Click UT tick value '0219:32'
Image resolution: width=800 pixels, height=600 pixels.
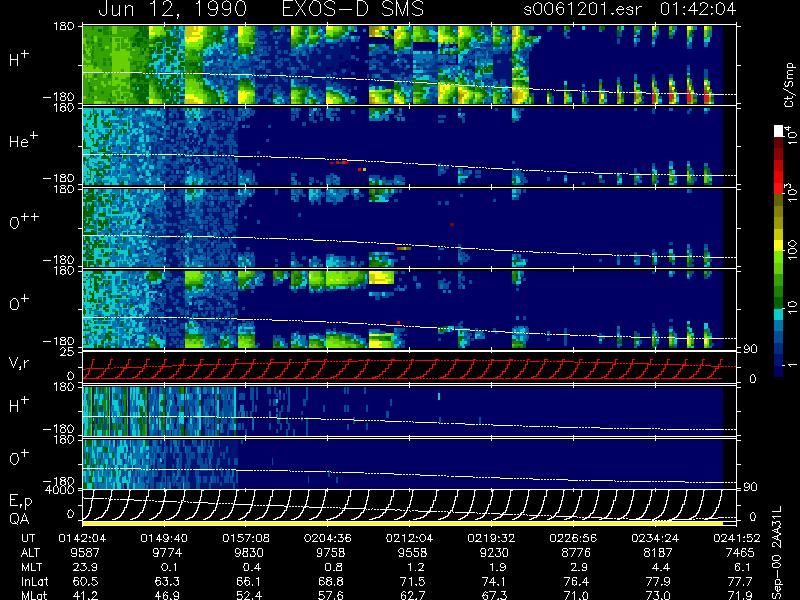491,538
